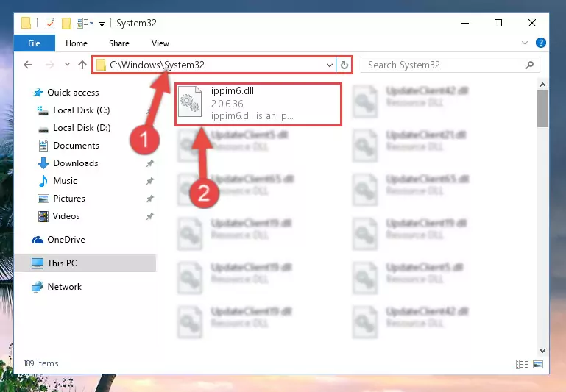Click the Music note icon
Image resolution: width=566 pixels, height=392 pixels.
point(43,181)
